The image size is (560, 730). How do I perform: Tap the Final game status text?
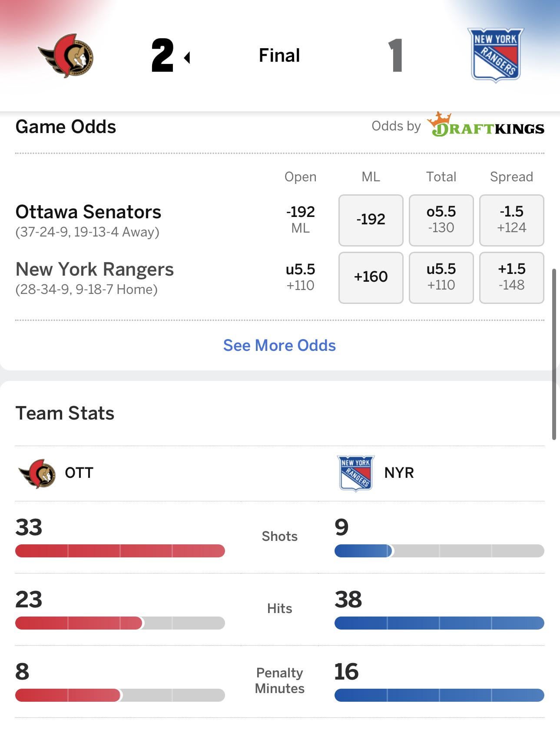[x=279, y=56]
